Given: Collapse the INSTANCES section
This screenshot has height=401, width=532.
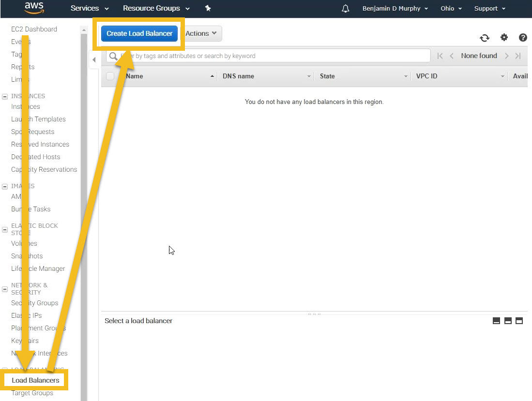Looking at the screenshot, I should click(x=5, y=97).
